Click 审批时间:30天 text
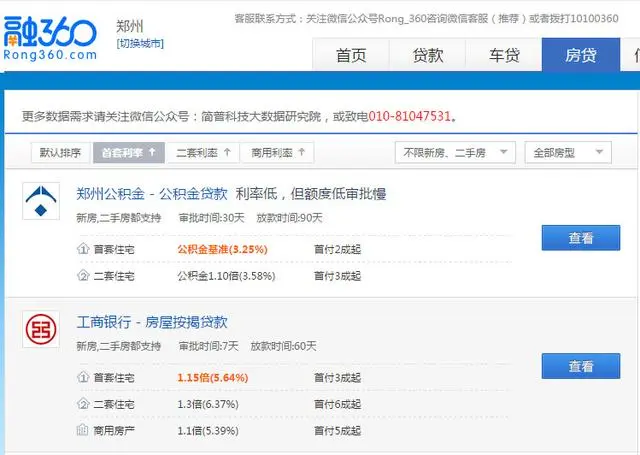 click(x=211, y=218)
